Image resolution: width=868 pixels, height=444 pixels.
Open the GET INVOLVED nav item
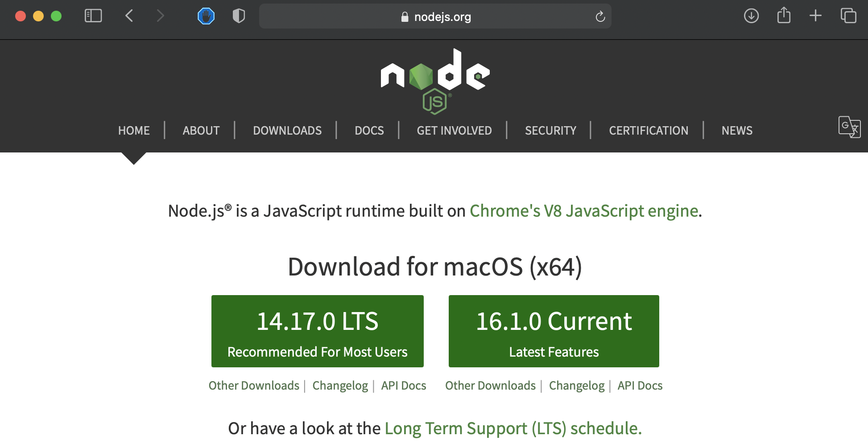pyautogui.click(x=454, y=130)
